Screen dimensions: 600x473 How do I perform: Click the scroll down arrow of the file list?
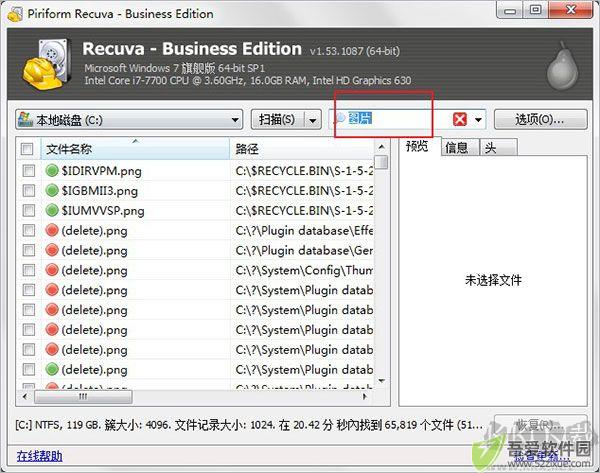381,380
